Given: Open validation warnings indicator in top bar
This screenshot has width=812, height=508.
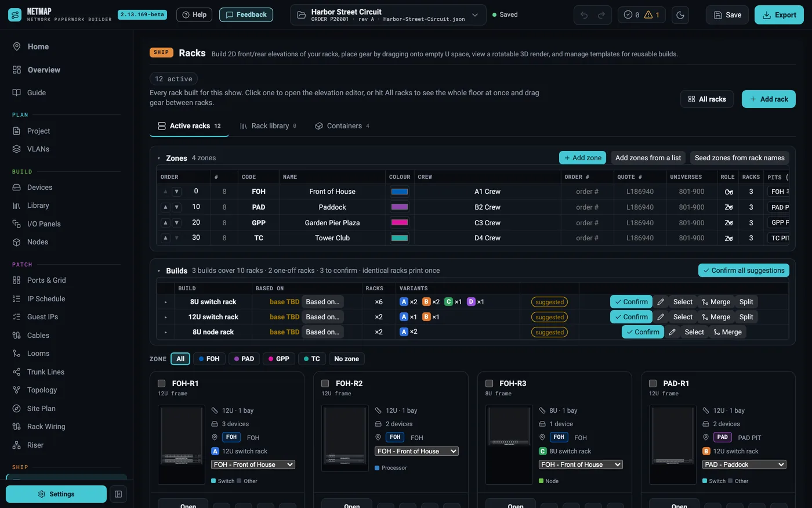Looking at the screenshot, I should pyautogui.click(x=641, y=15).
